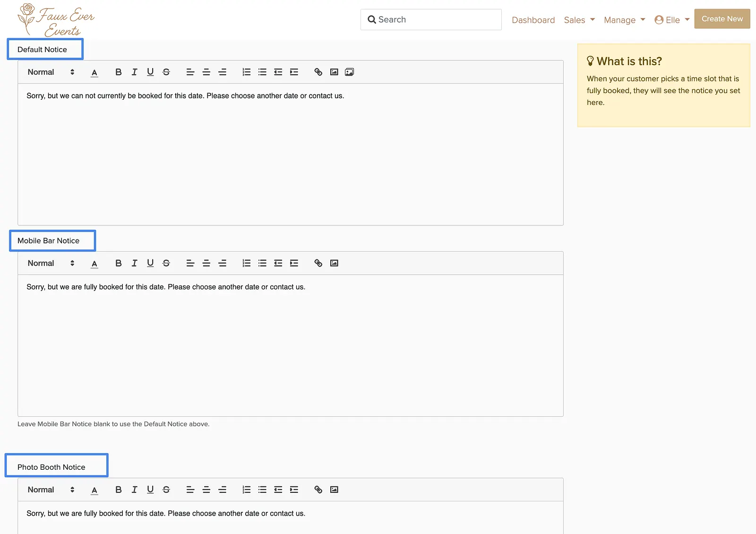Toggle italic in Mobile Bar Notice toolbar

click(134, 263)
